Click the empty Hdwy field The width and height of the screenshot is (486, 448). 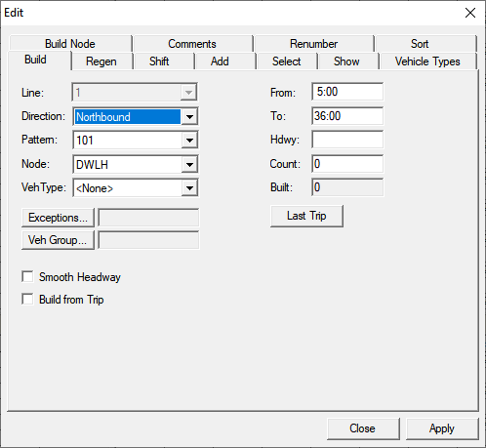(347, 140)
